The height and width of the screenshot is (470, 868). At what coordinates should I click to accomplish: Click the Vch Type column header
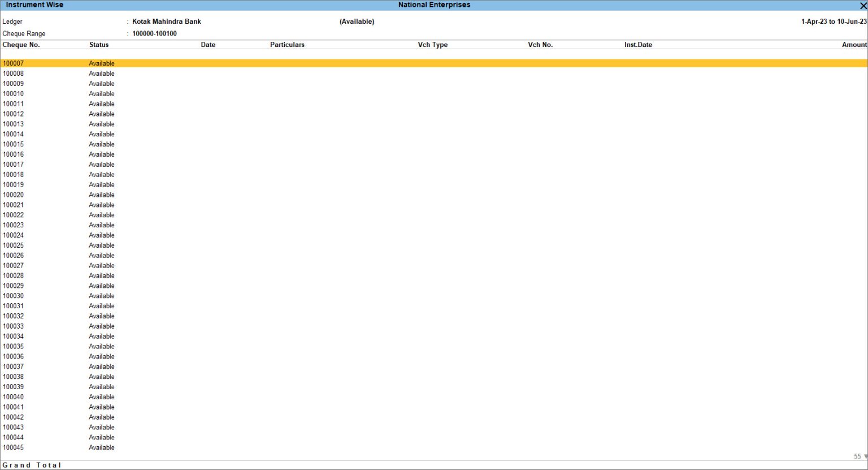(432, 45)
